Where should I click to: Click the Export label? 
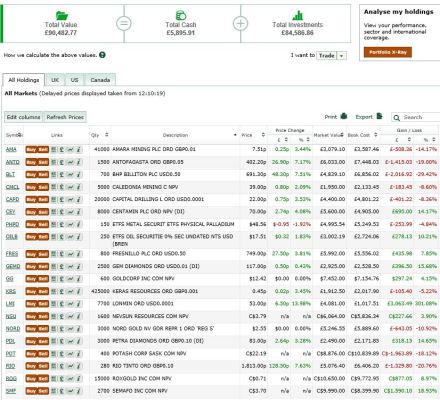364,117
